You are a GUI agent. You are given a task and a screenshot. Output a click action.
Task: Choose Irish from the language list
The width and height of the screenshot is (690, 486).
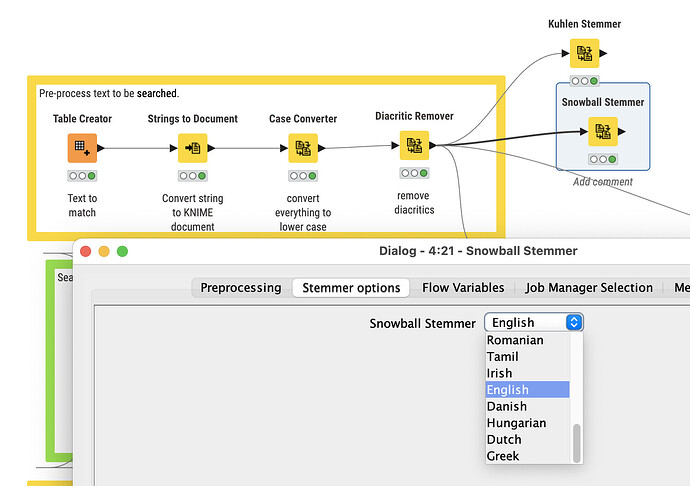[528, 373]
